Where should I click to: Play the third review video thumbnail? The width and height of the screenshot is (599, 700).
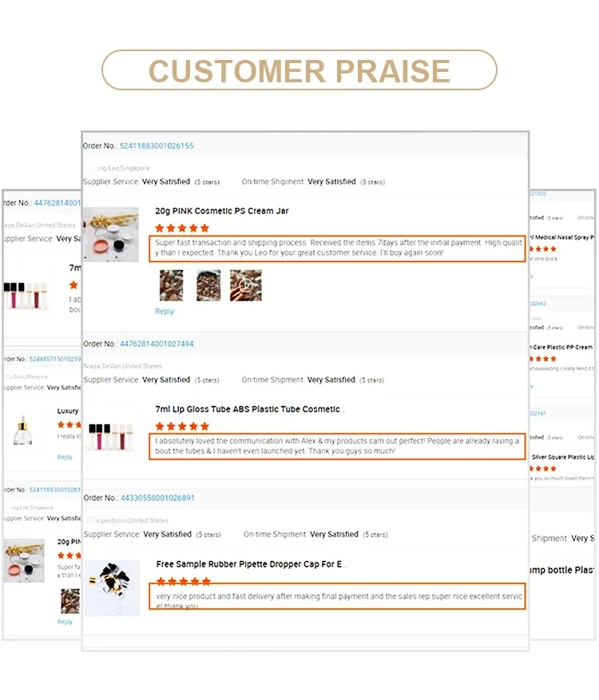(x=246, y=286)
